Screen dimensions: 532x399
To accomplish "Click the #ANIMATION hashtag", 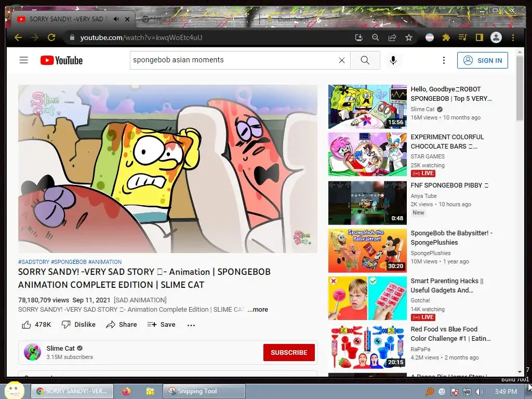I will [x=105, y=262].
